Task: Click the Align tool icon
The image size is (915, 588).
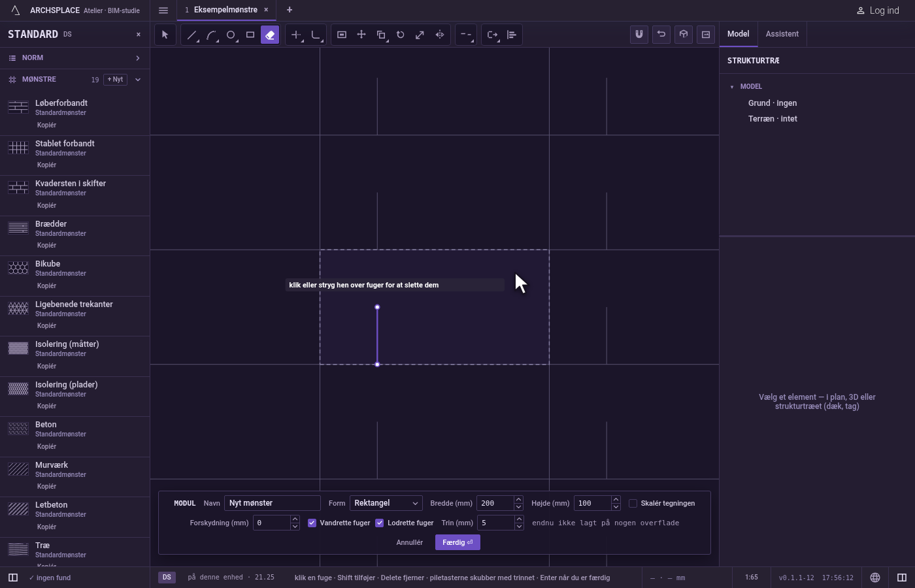Action: pos(512,35)
